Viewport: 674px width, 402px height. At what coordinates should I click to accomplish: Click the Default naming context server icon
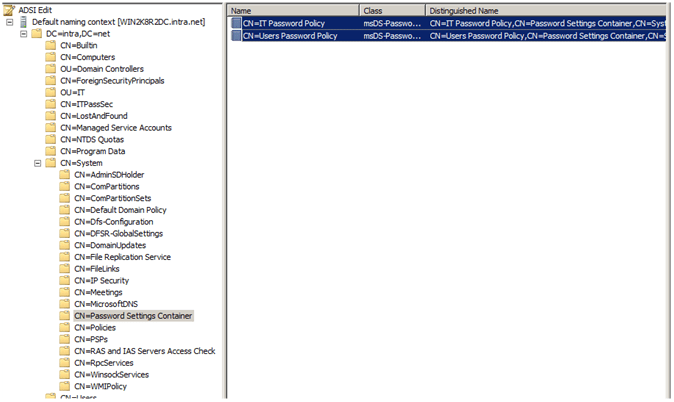tap(23, 21)
